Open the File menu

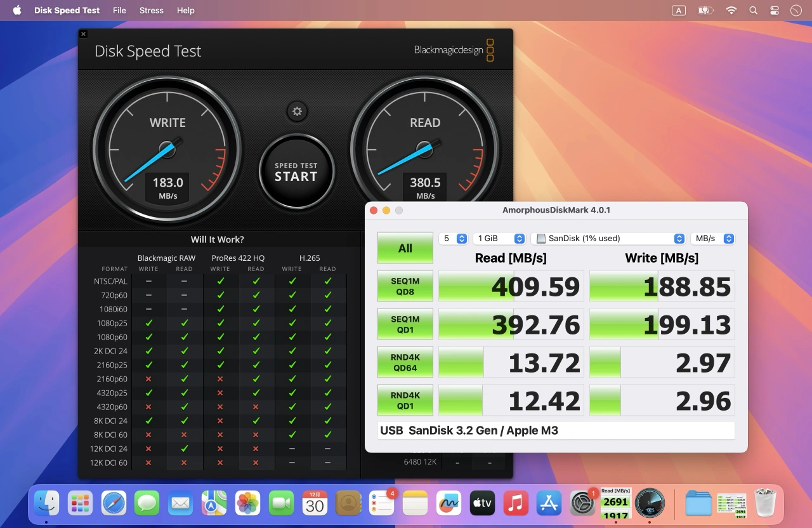(x=119, y=10)
